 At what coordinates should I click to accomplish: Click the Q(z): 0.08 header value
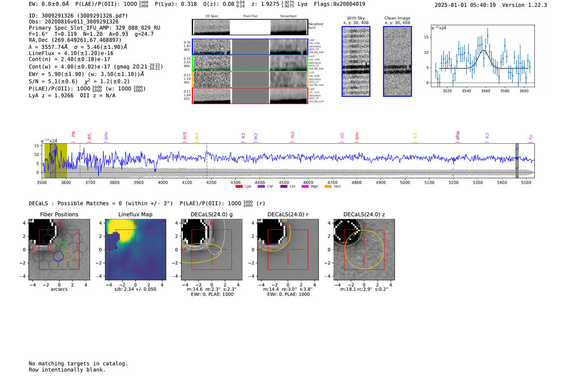tap(223, 4)
